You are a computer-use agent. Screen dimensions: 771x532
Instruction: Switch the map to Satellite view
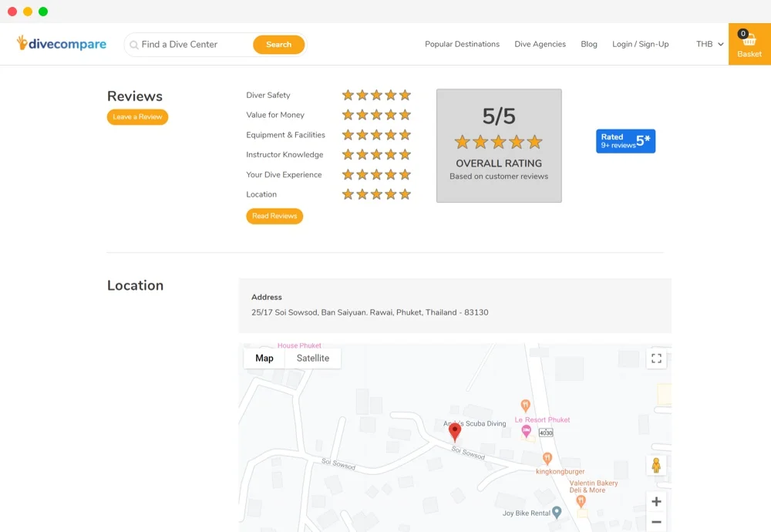point(313,358)
